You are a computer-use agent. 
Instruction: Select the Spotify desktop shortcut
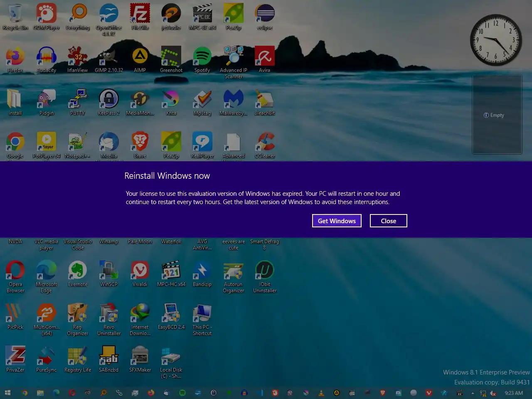202,59
